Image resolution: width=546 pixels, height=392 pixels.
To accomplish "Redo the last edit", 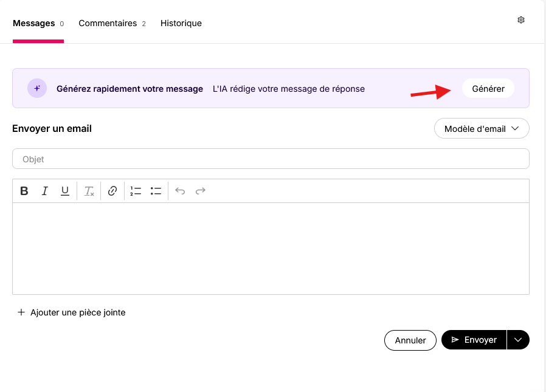I will (200, 191).
